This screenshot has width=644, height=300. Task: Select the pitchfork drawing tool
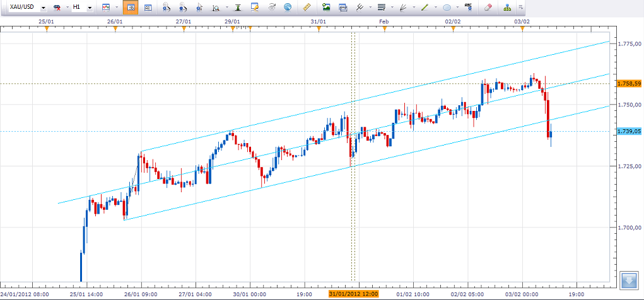(360, 8)
